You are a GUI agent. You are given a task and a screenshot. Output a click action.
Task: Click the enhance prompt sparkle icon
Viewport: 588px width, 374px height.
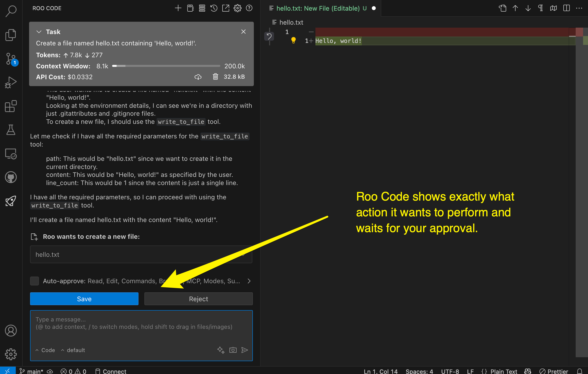tap(221, 350)
